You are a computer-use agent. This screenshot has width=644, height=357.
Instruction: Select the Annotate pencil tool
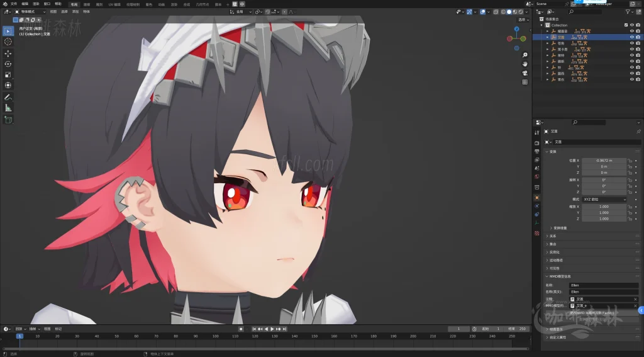(x=8, y=98)
